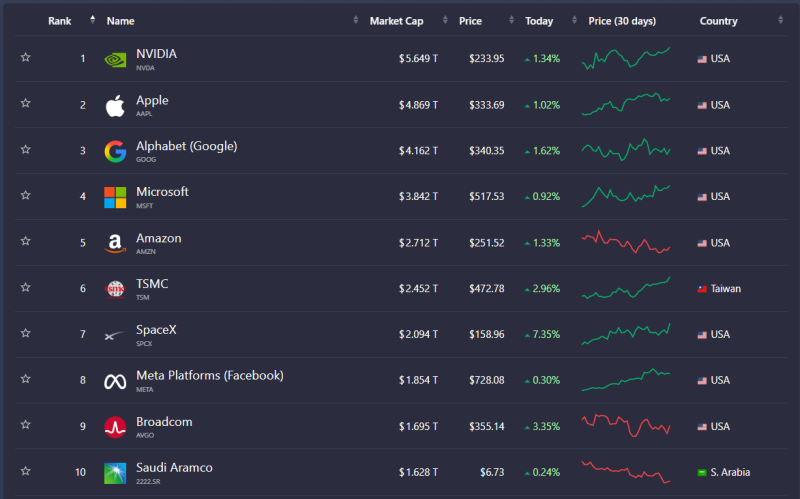Click Saudi Aramco's 30-day chart
The height and width of the screenshot is (499, 800).
pos(626,472)
